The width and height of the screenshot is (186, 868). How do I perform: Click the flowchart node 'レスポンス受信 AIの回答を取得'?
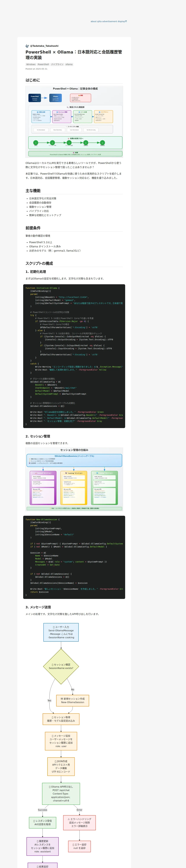[x=43, y=823]
